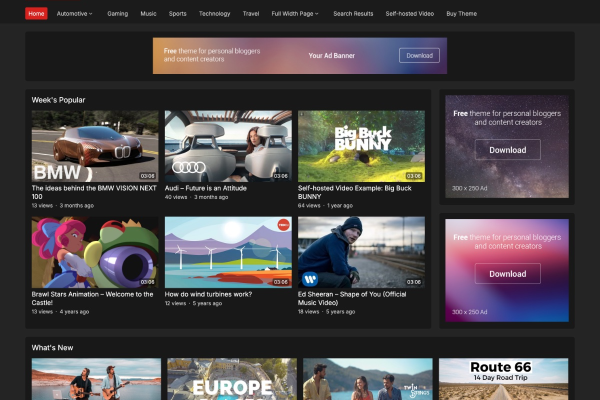This screenshot has width=600, height=400.
Task: Open the BMW VISION NEXT 100 video thumbnail
Action: (95, 146)
